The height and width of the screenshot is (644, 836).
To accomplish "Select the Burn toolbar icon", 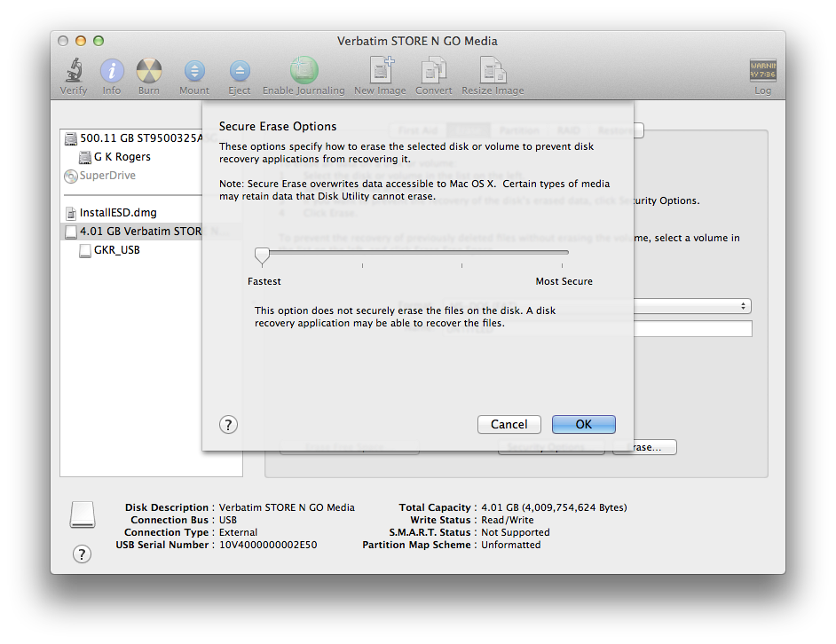I will [x=149, y=70].
